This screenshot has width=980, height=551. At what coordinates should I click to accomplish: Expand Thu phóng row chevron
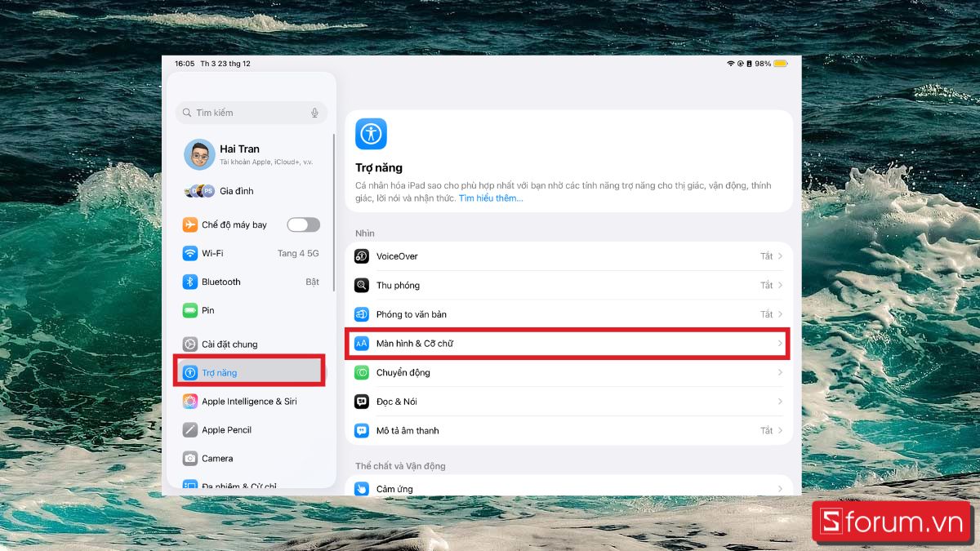(x=780, y=286)
